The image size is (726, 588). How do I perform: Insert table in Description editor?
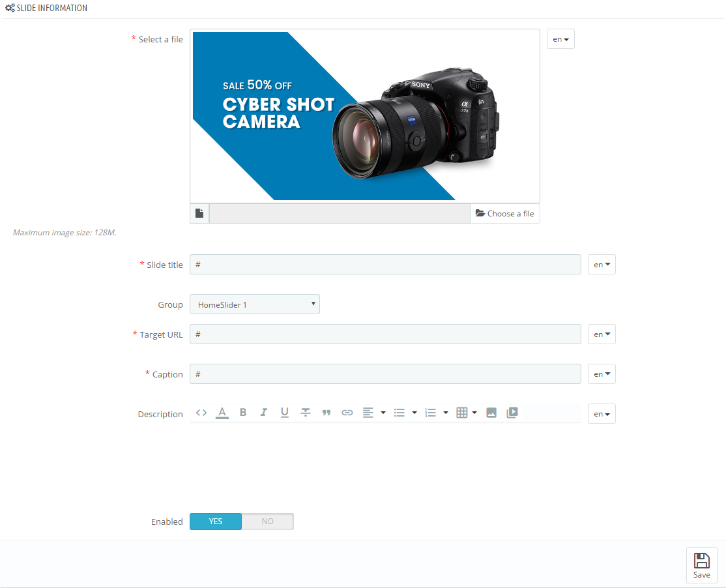[x=461, y=413]
